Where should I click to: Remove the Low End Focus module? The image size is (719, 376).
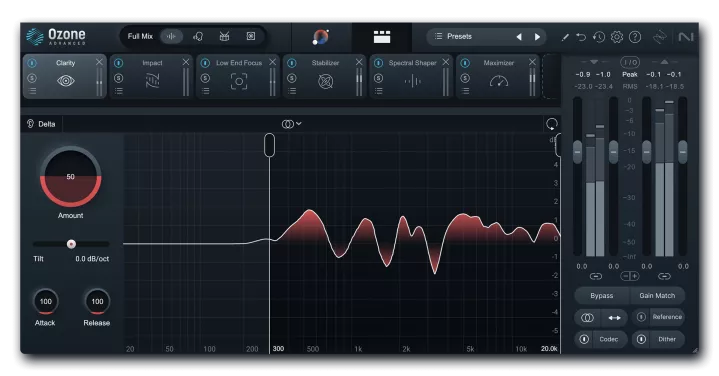(272, 62)
